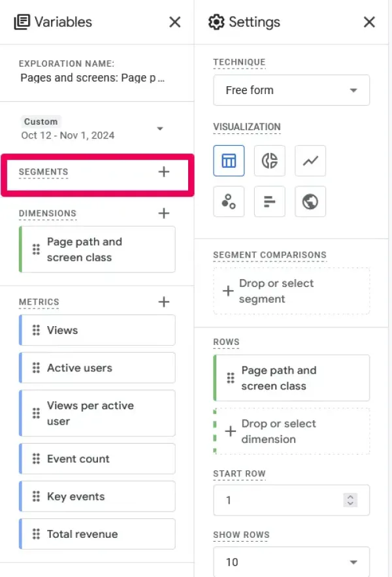Select the bar chart visualization

point(269,202)
